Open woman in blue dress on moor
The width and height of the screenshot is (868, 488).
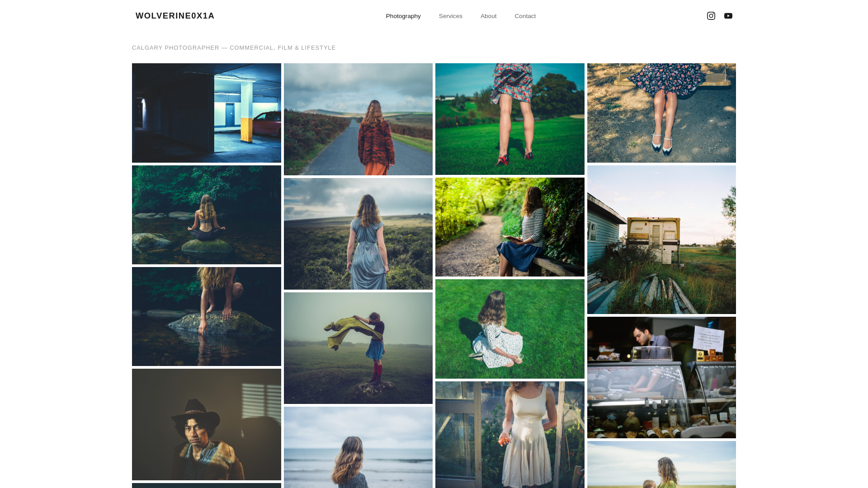pos(358,234)
